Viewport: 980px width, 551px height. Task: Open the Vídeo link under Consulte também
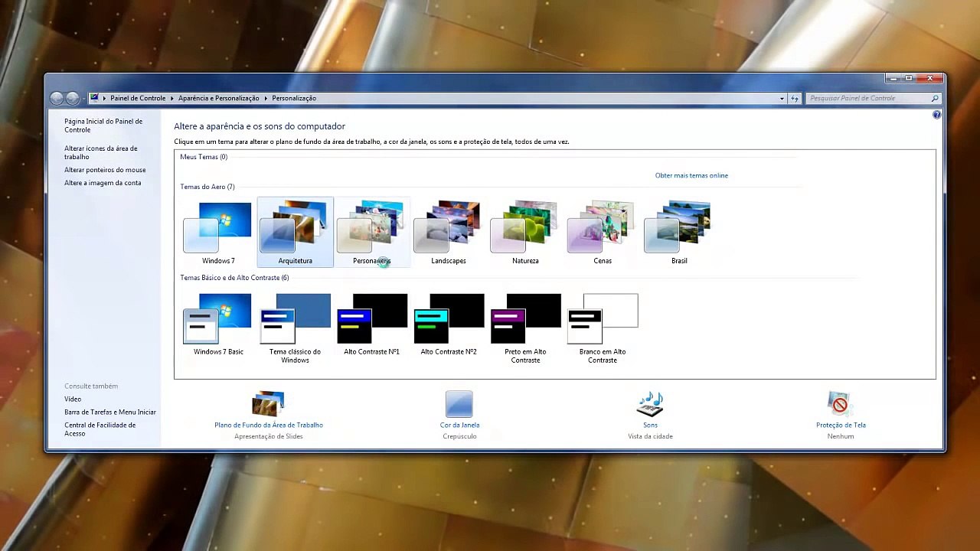tap(73, 399)
